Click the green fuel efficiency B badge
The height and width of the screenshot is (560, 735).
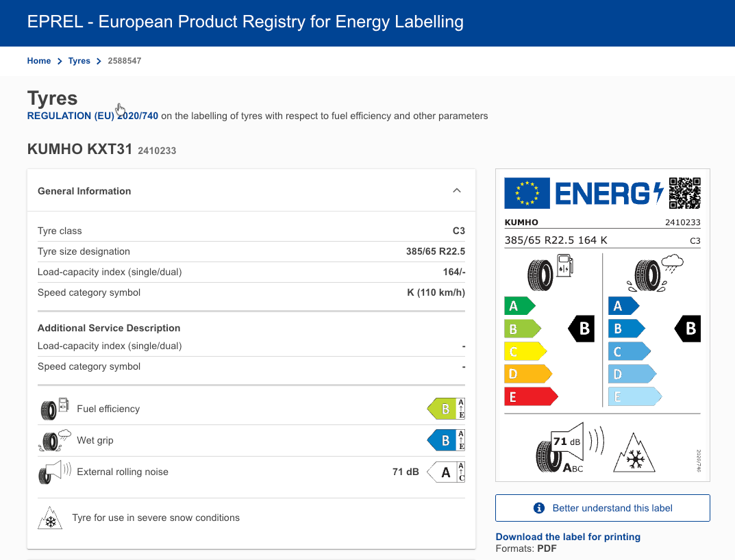point(446,409)
